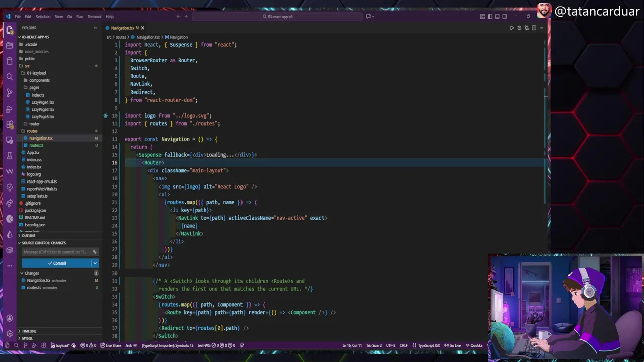Open the Help menu
Screen dimensions: 644x362
(109, 17)
